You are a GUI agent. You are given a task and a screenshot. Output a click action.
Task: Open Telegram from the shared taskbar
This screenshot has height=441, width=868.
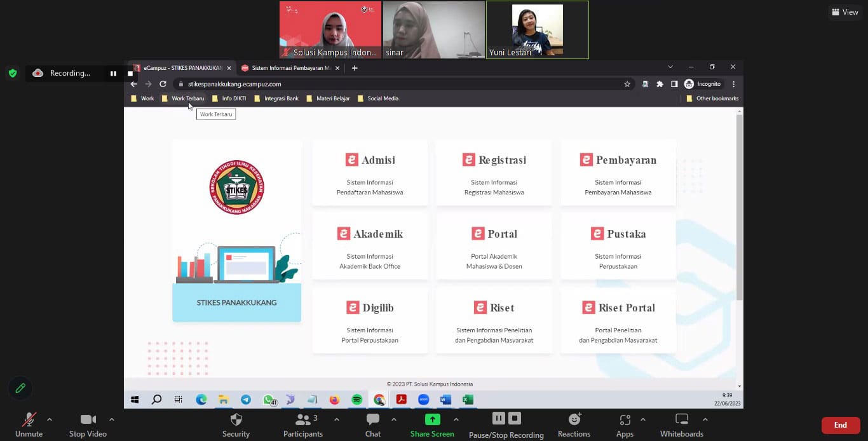click(246, 400)
